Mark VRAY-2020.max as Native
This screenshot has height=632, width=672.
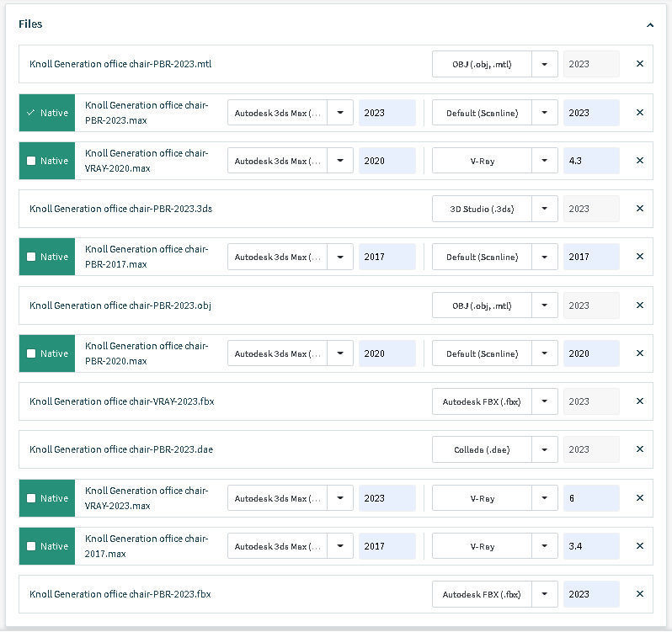point(31,161)
